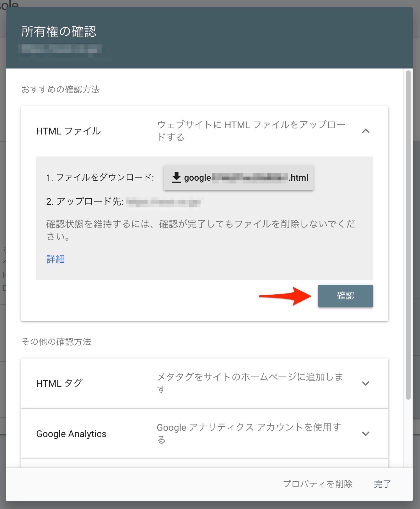The image size is (420, 509).
Task: Click the その他の確認方法 section heading
Action: pos(56,342)
